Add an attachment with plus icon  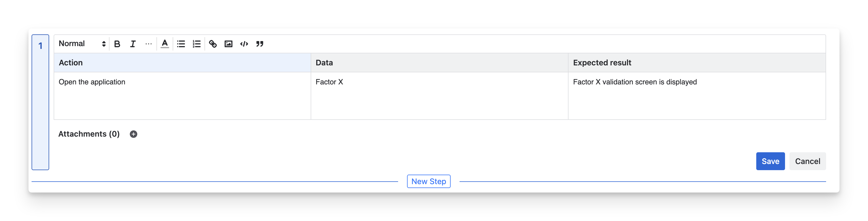pos(134,134)
